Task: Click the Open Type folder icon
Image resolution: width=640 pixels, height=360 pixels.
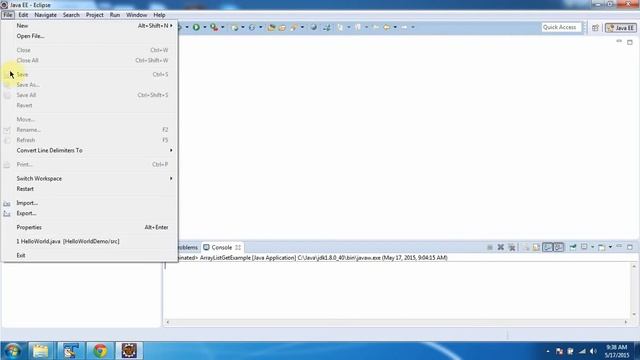Action: click(x=271, y=27)
